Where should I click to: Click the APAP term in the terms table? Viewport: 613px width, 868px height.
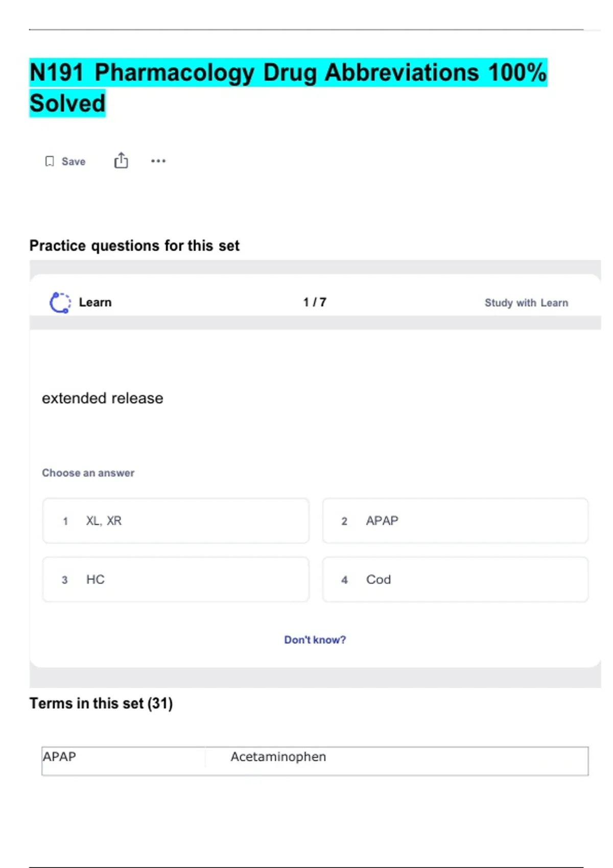pos(60,757)
